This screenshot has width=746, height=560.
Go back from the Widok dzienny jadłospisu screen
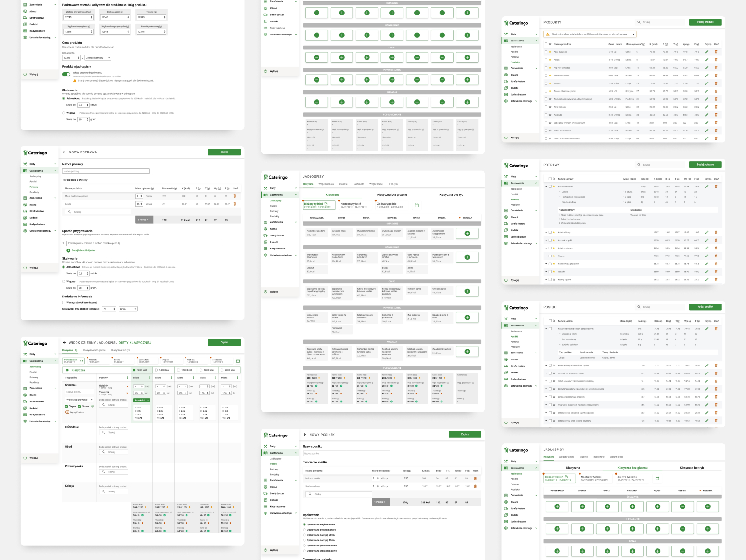[x=64, y=342]
